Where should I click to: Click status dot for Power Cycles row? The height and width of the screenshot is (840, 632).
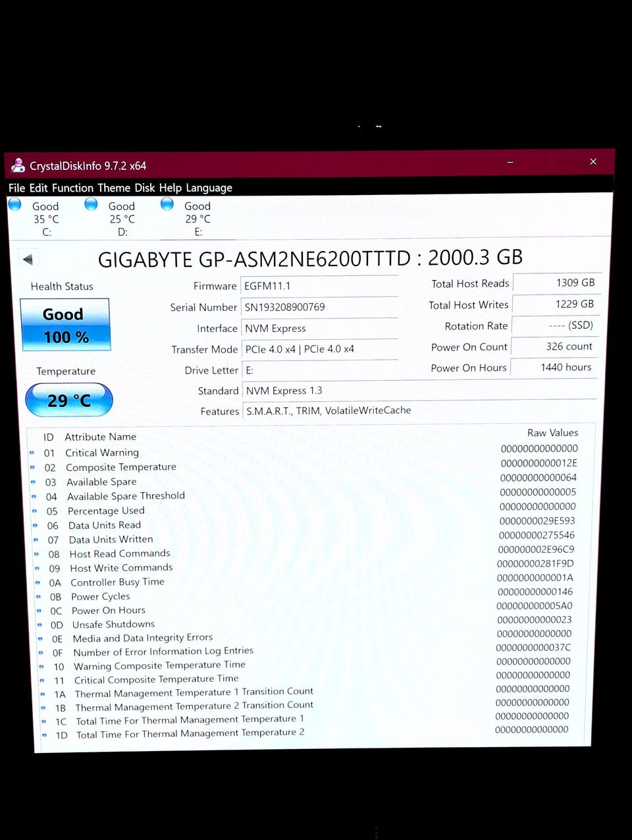pyautogui.click(x=38, y=597)
